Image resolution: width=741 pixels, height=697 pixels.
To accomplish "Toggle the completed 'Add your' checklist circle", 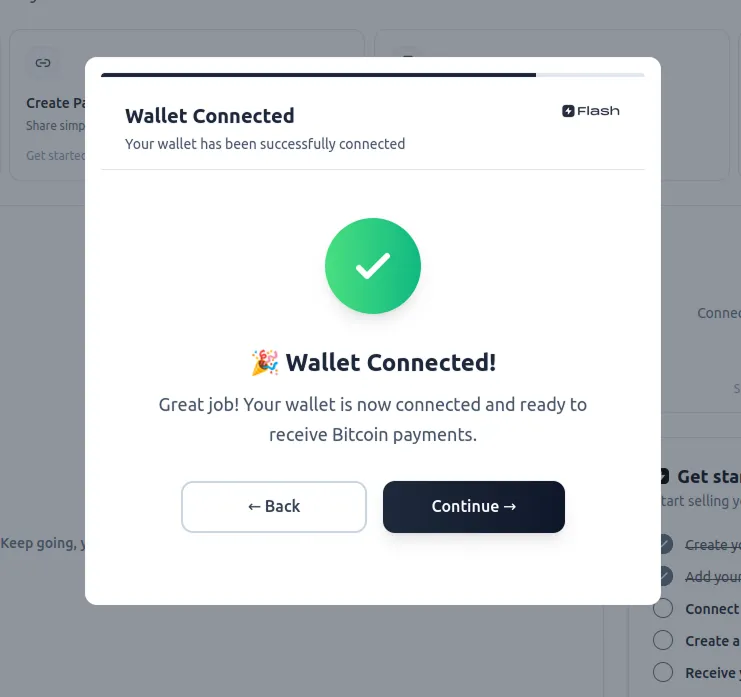I will (663, 576).
